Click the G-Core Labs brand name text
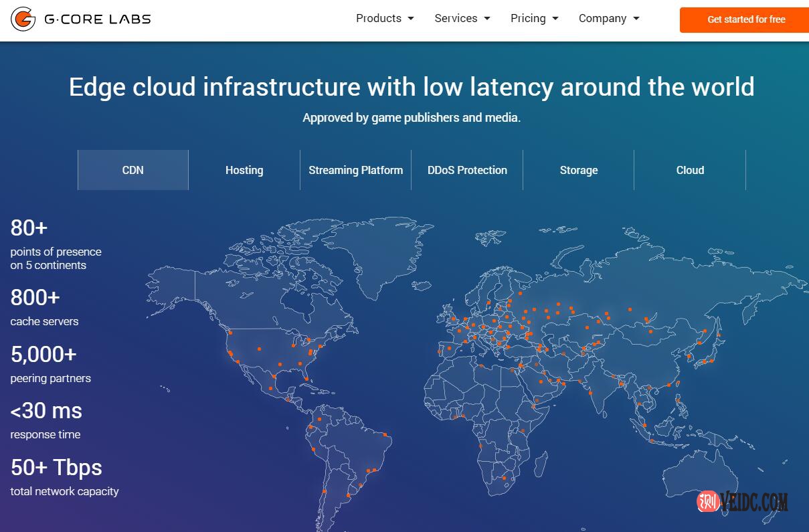Image resolution: width=809 pixels, height=532 pixels. point(98,19)
